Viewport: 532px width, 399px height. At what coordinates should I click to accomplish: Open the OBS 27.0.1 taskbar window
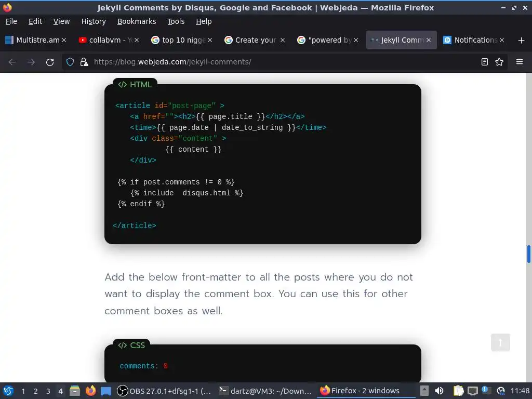[x=164, y=391]
